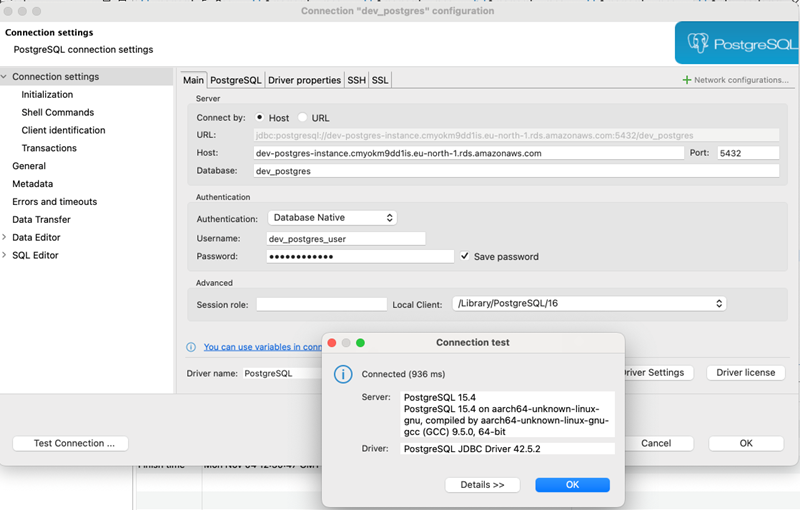Click the PostgreSQL elephant logo
Screen dimensions: 800x510
pos(697,43)
